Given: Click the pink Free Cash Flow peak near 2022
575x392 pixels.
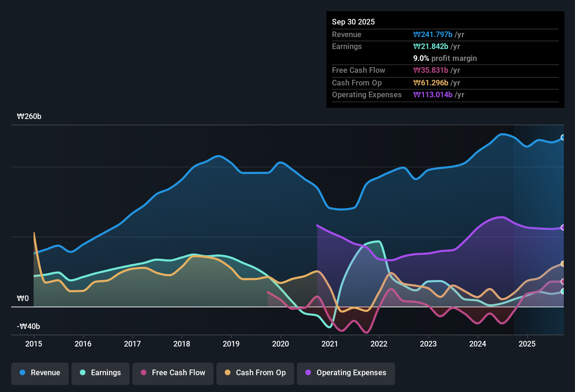Looking at the screenshot, I should pos(391,289).
